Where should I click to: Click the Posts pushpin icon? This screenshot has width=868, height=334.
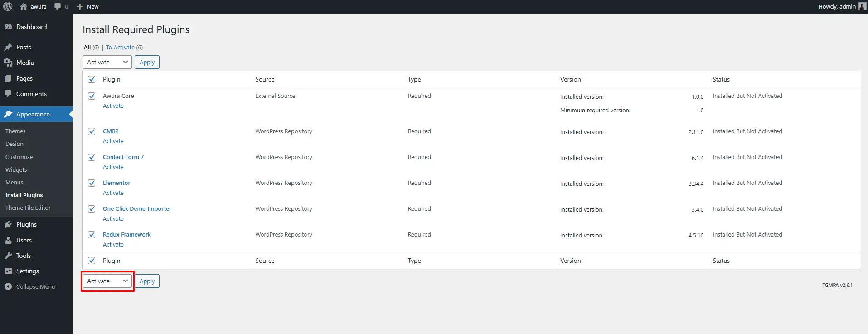point(8,47)
